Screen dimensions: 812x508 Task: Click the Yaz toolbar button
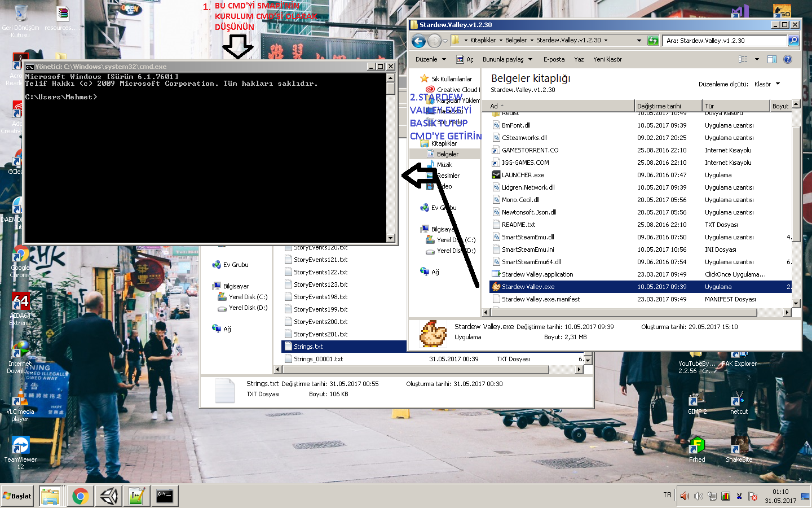pyautogui.click(x=579, y=59)
